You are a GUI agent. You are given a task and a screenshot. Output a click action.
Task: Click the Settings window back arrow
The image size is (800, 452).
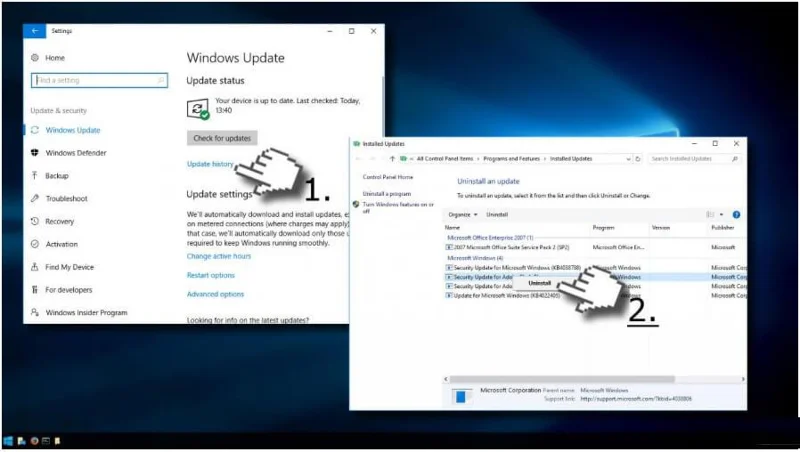click(35, 31)
